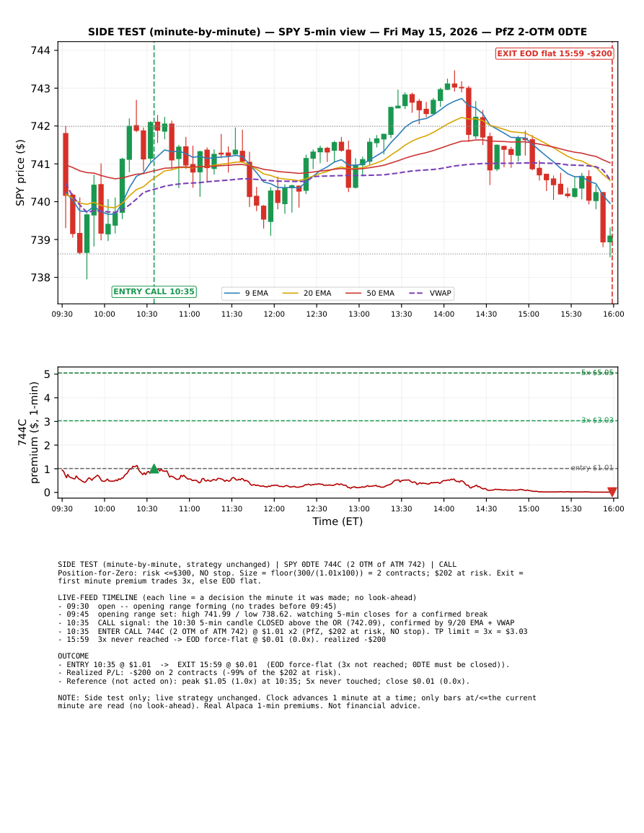
Task: Click the 5x $5.05 target label
Action: coord(597,372)
